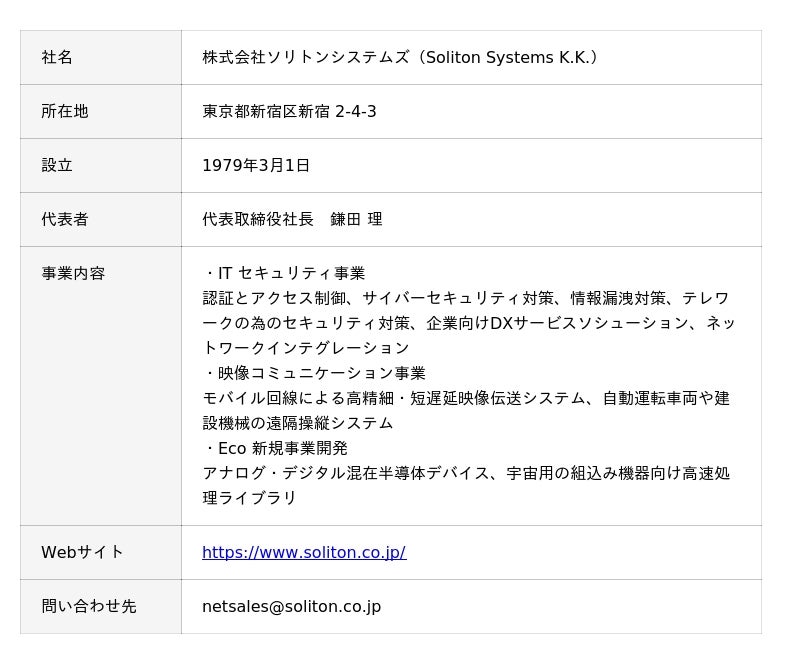The height and width of the screenshot is (664, 800).
Task: Click the 事業内容 row label
Action: [73, 273]
